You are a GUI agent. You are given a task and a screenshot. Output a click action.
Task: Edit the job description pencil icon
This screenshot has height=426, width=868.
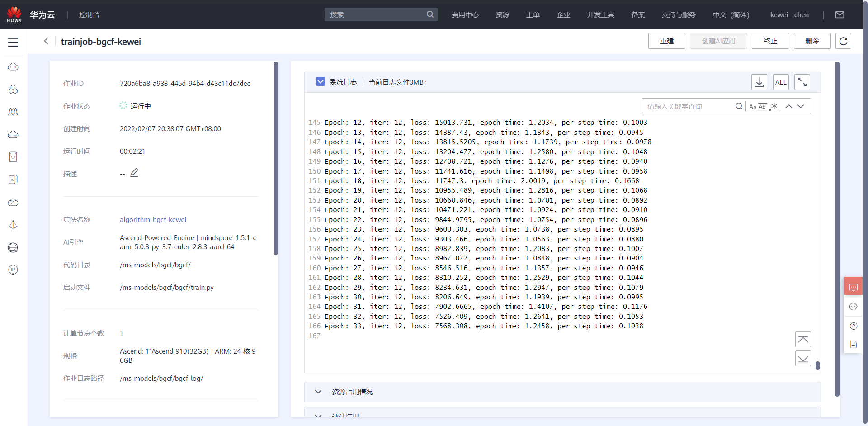(134, 173)
